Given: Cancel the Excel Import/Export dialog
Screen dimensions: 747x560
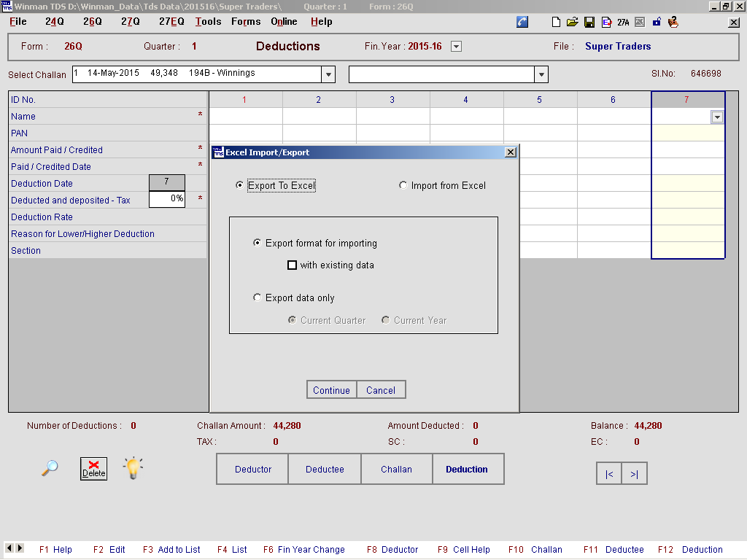Looking at the screenshot, I should pyautogui.click(x=381, y=390).
